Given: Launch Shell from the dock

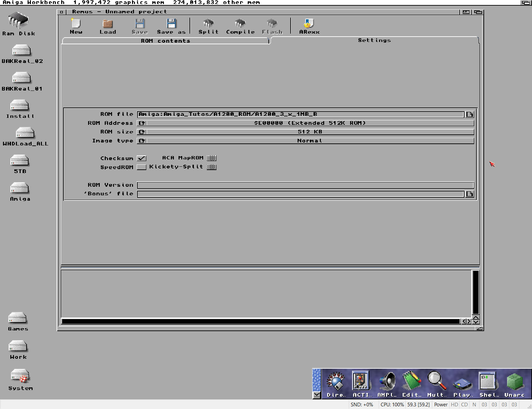Looking at the screenshot, I should [x=488, y=384].
